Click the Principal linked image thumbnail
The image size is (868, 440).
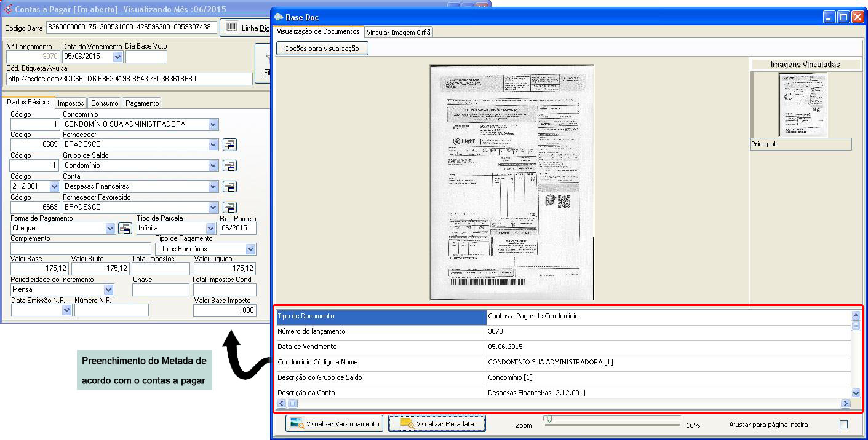[x=803, y=104]
